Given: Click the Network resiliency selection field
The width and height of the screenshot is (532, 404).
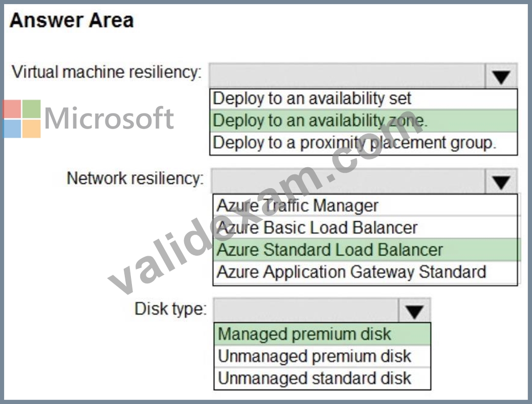Looking at the screenshot, I should tap(349, 181).
